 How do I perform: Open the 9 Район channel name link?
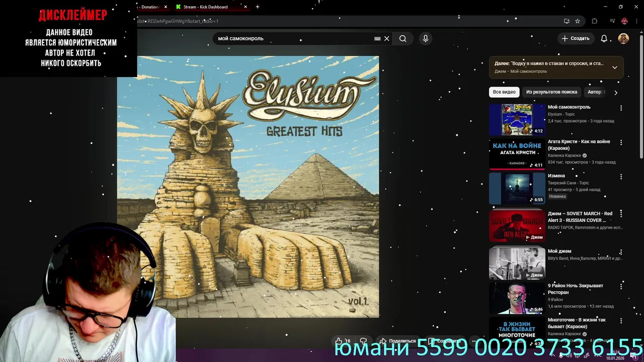[555, 300]
